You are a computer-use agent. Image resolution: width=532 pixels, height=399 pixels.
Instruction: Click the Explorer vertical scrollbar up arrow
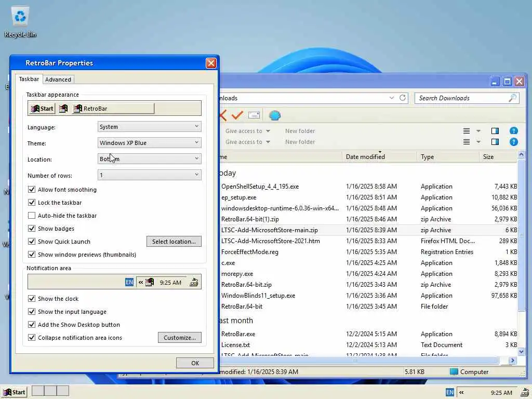(522, 155)
